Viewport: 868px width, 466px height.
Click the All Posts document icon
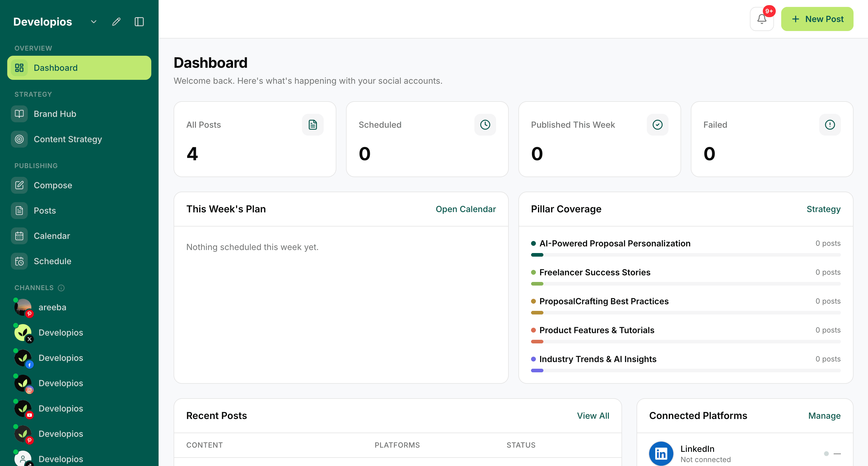[x=313, y=125]
